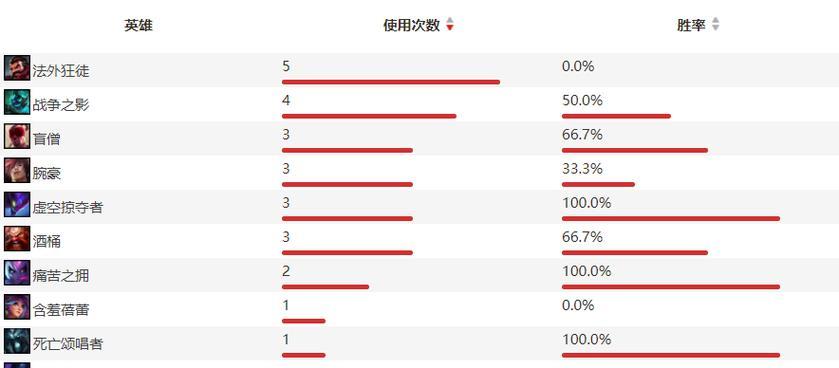
Task: Click the 法外狂徒 usage count bar
Action: tap(391, 82)
